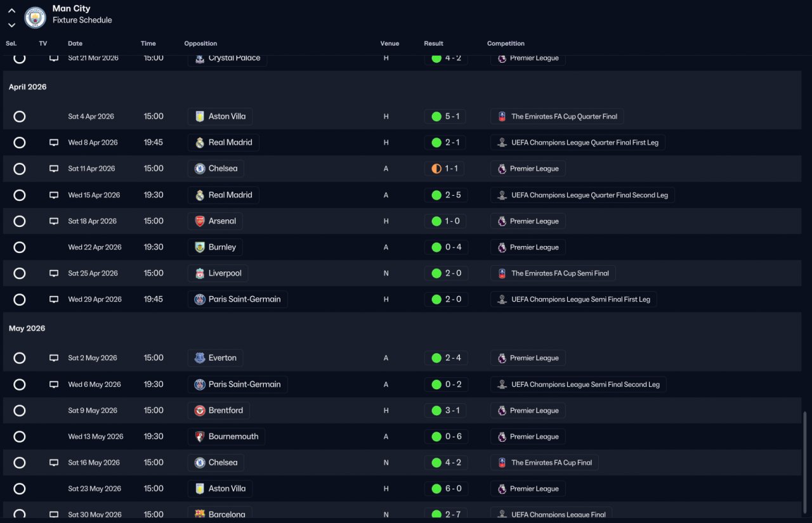
Task: Click venue 'N' on the Liverpool row
Action: 386,273
